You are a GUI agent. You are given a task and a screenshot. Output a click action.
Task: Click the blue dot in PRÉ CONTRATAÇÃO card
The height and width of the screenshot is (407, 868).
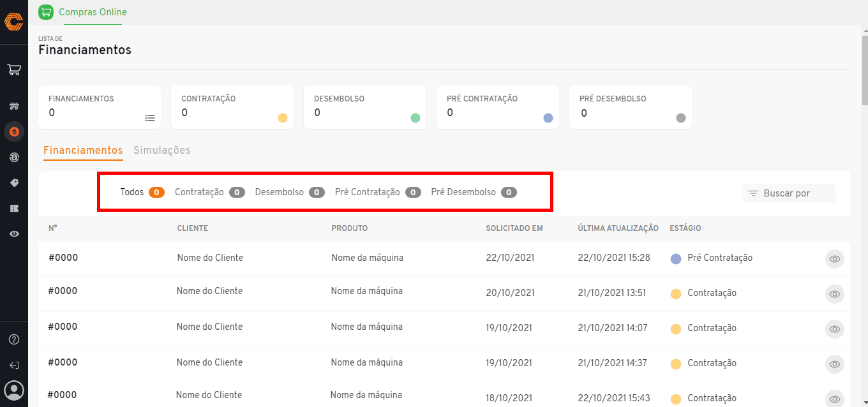pyautogui.click(x=548, y=118)
